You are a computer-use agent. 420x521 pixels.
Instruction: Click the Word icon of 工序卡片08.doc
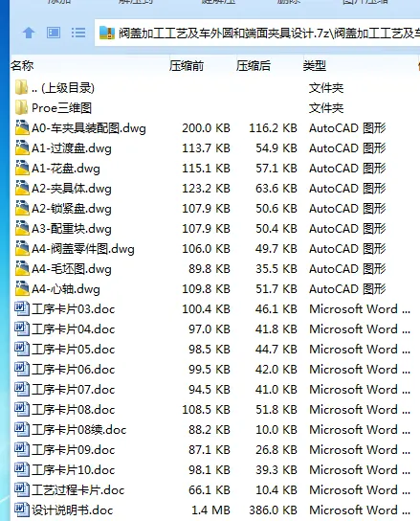point(22,409)
